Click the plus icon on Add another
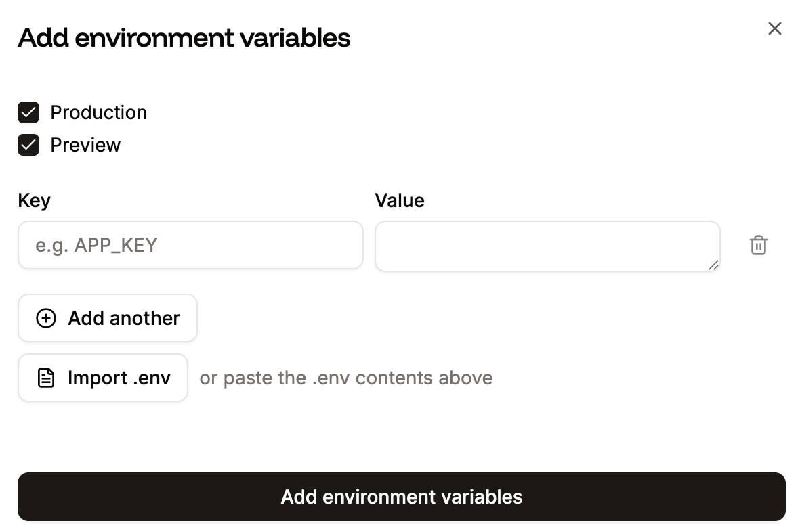 tap(45, 318)
